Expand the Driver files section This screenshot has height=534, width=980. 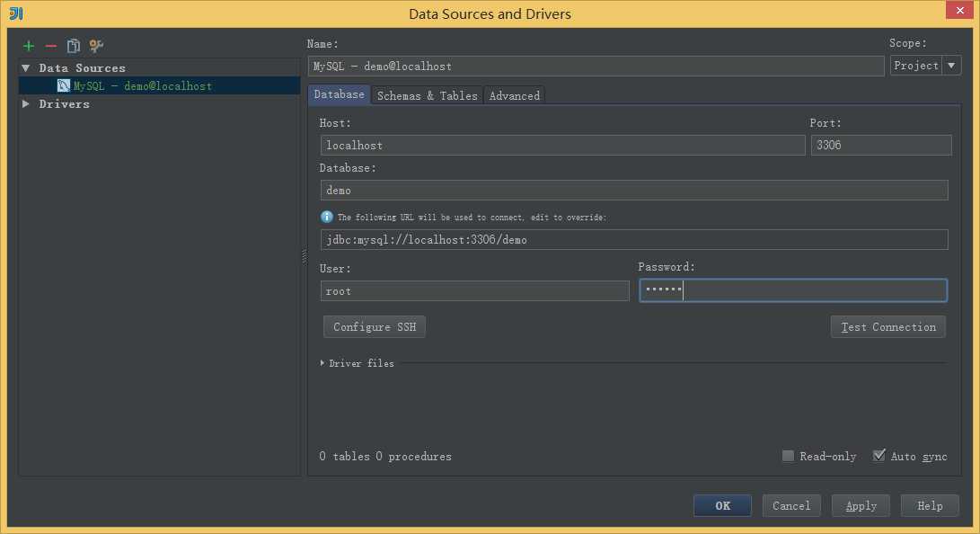pyautogui.click(x=322, y=362)
